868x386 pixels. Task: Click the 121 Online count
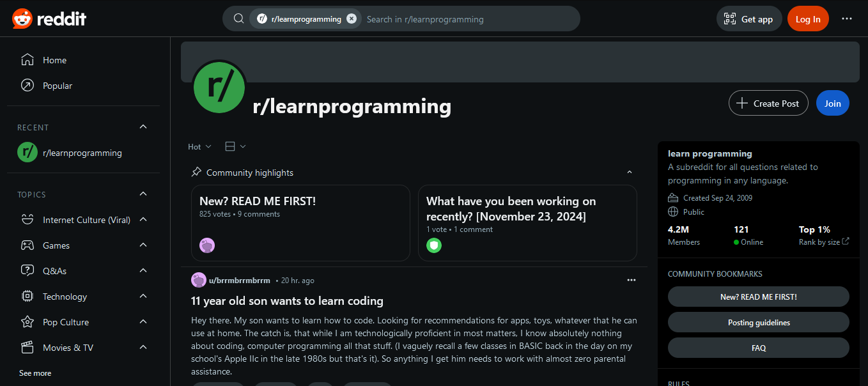click(x=748, y=235)
